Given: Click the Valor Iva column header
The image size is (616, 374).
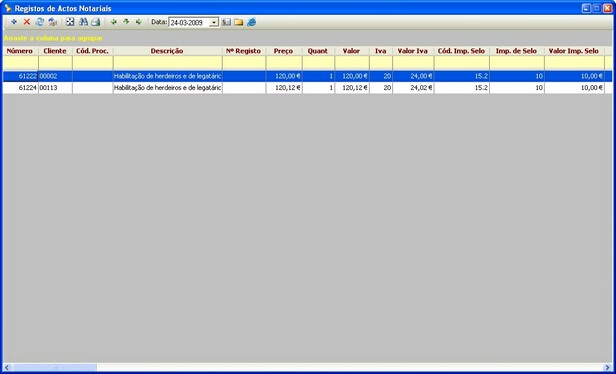Looking at the screenshot, I should [x=412, y=51].
